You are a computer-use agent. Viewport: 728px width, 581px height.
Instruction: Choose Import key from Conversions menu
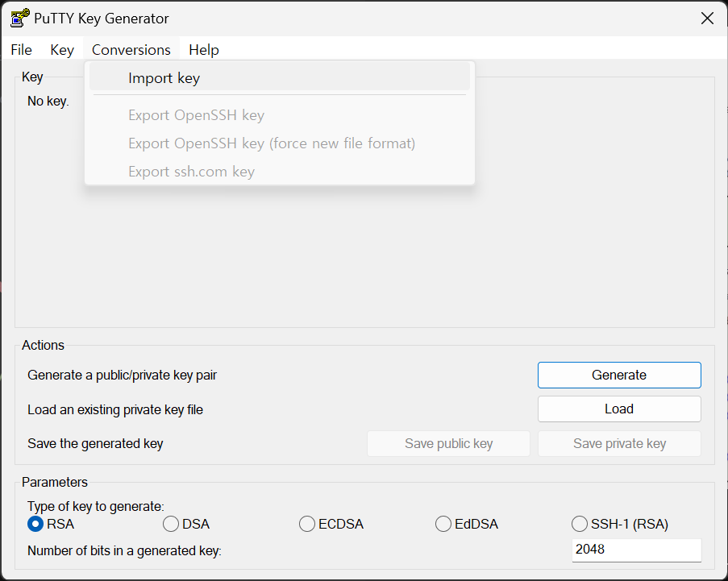[280, 78]
